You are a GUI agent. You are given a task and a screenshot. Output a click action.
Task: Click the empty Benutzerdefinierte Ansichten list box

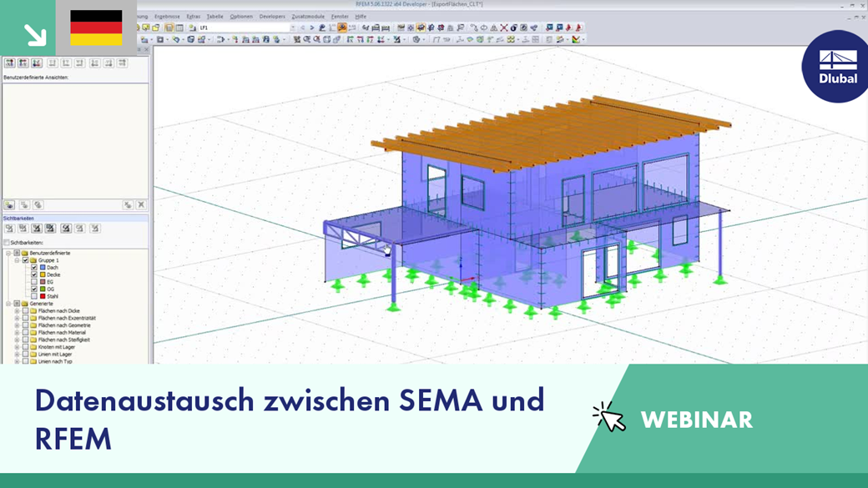(75, 139)
